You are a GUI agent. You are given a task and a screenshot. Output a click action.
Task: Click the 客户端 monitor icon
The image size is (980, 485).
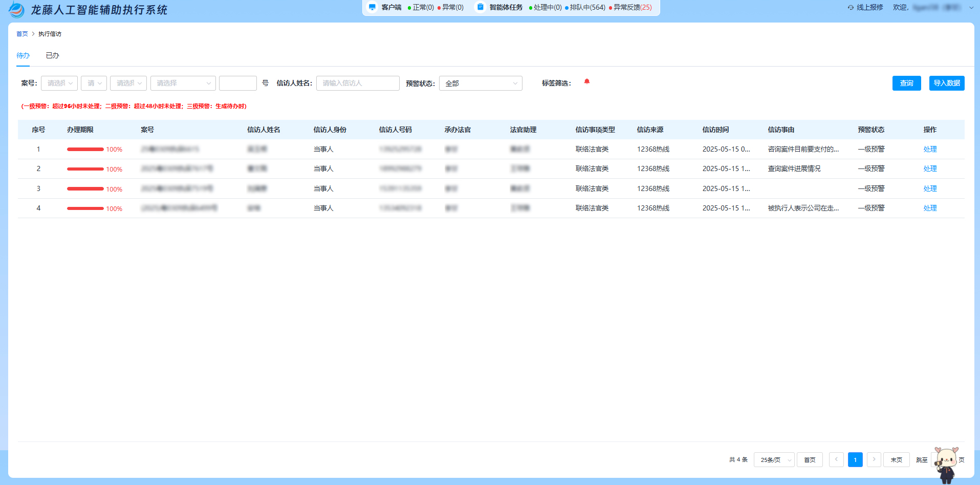(x=372, y=7)
